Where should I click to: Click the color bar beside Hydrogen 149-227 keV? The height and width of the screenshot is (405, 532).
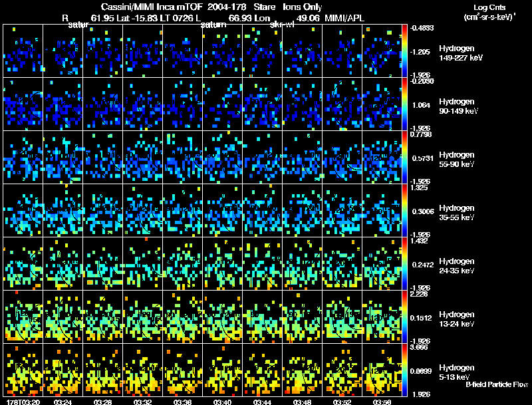[406, 51]
